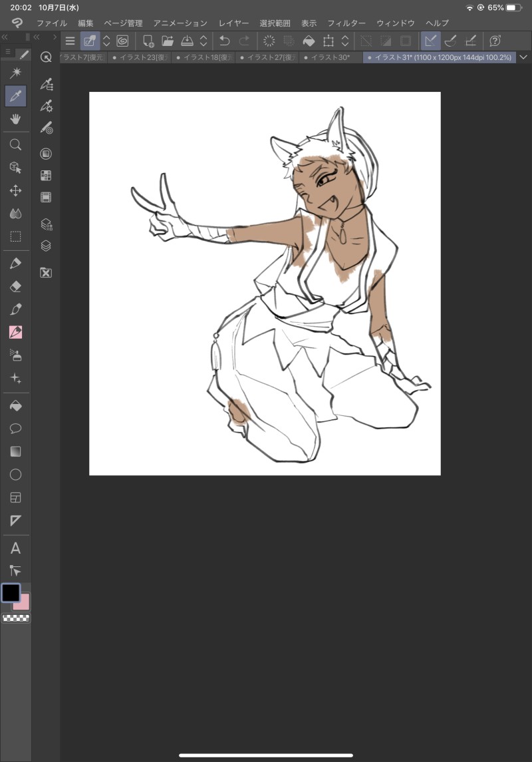Click the Clip Studio logo icon

(x=17, y=23)
